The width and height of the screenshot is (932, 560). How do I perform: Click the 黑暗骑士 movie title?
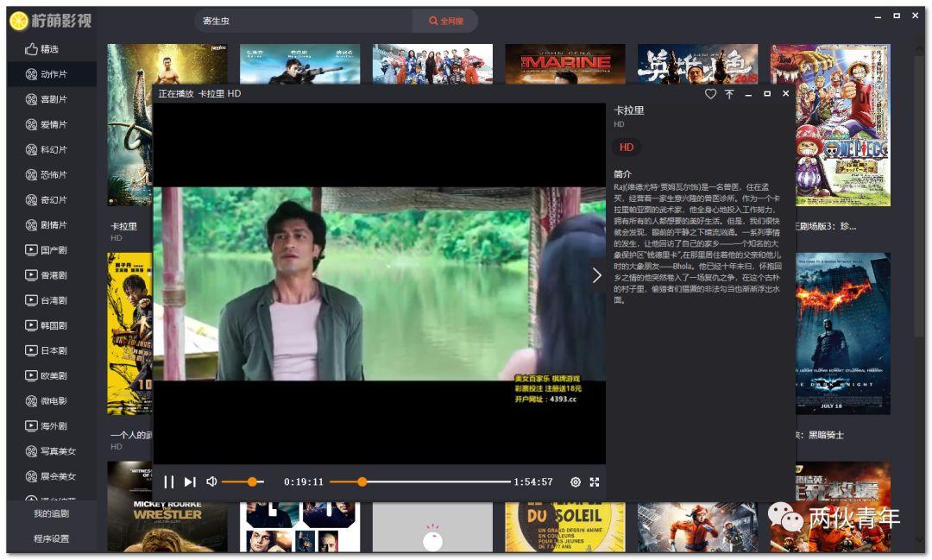tap(826, 435)
